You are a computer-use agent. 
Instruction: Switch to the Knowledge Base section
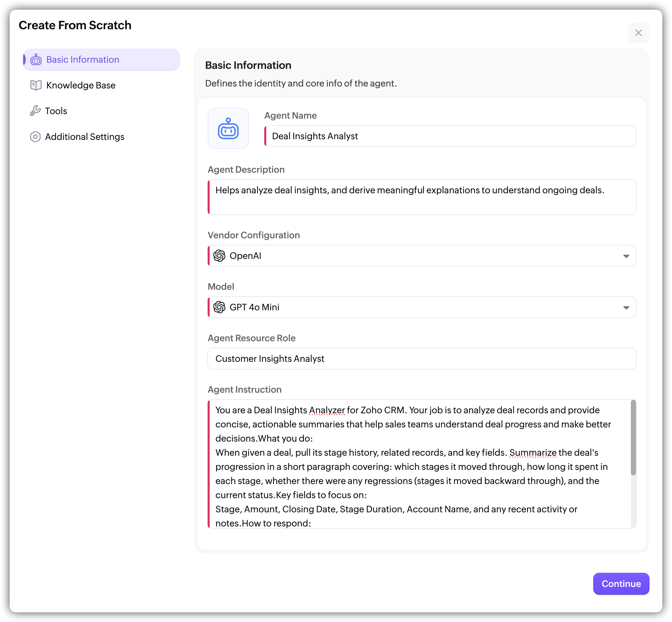pos(81,85)
